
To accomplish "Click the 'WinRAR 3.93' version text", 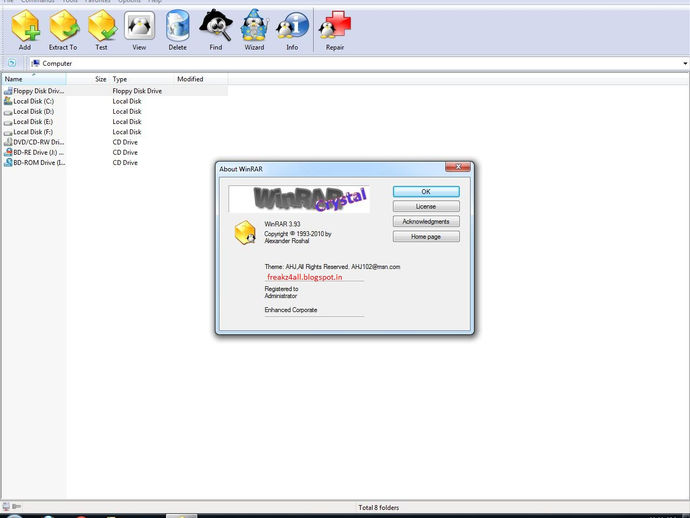I will 282,224.
